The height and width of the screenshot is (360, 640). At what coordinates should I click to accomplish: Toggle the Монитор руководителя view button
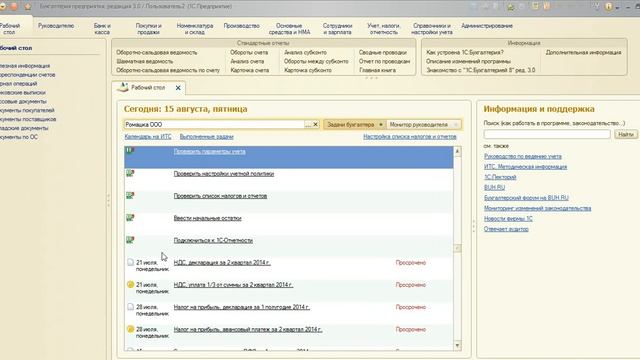point(423,124)
